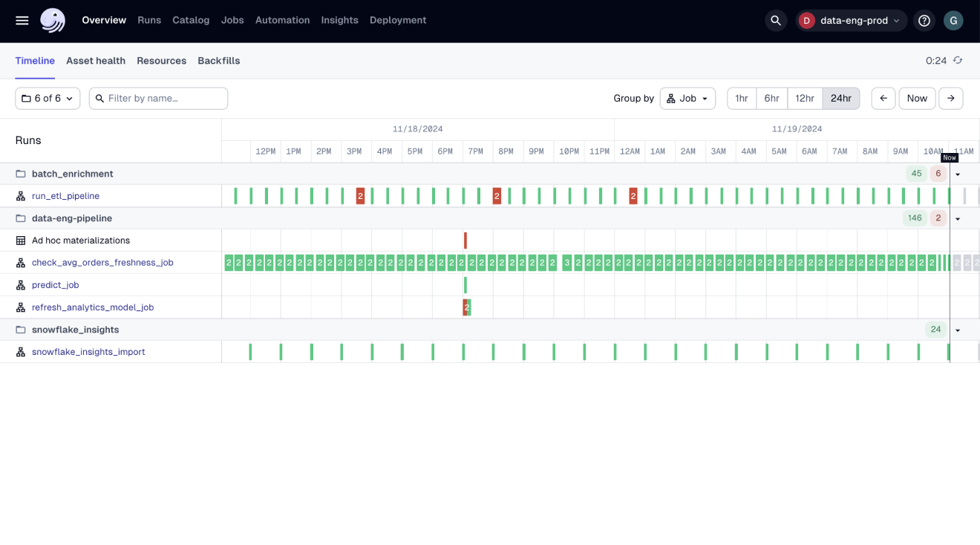Expand the batch_enrichment row chevron
The image size is (980, 545).
tap(958, 173)
